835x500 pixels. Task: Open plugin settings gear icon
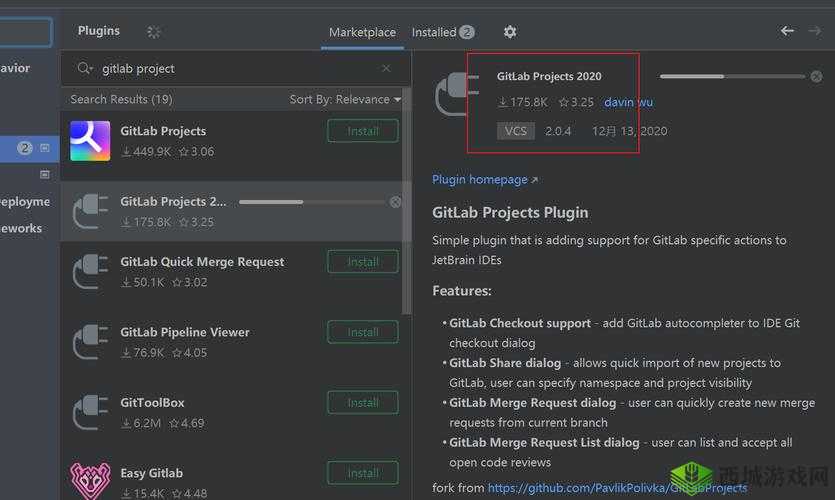tap(510, 32)
